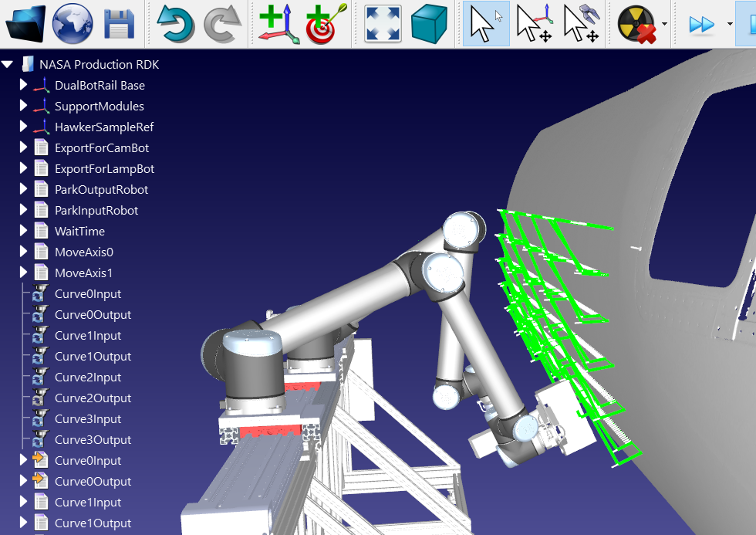Select the Curve2Input curve item
756x535 pixels.
(x=87, y=378)
